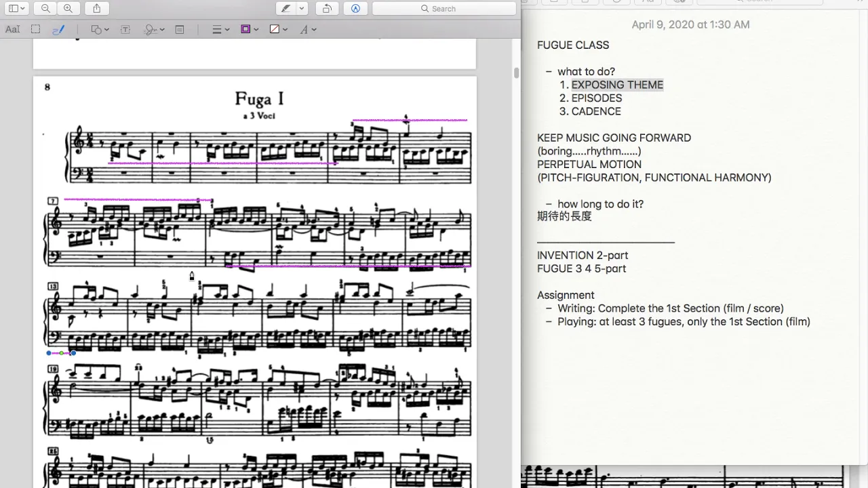Open the Fill Color picker
Image resolution: width=868 pixels, height=488 pixels.
pyautogui.click(x=279, y=29)
